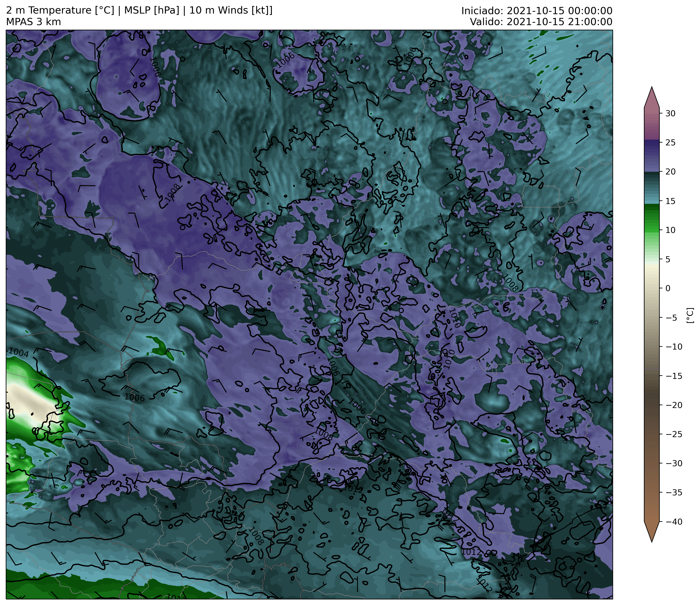
Task: Click the −10 tick label on the colorbar
Action: pos(674,347)
